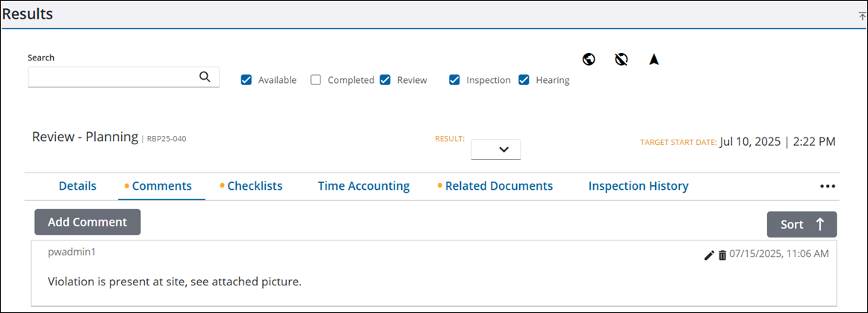Disable the Hearing filter checkbox
The image size is (868, 313).
click(524, 80)
